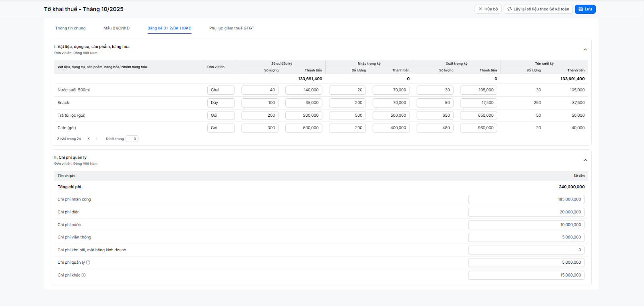Collapse section II Chi phí quản lý
Image resolution: width=644 pixels, height=306 pixels.
(585, 160)
